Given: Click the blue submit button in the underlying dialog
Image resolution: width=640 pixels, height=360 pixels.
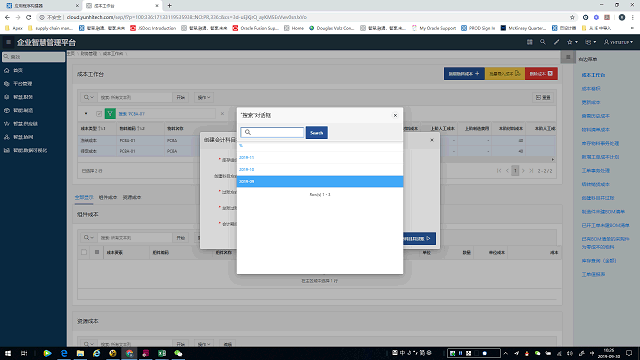Looking at the screenshot, I should click(419, 238).
